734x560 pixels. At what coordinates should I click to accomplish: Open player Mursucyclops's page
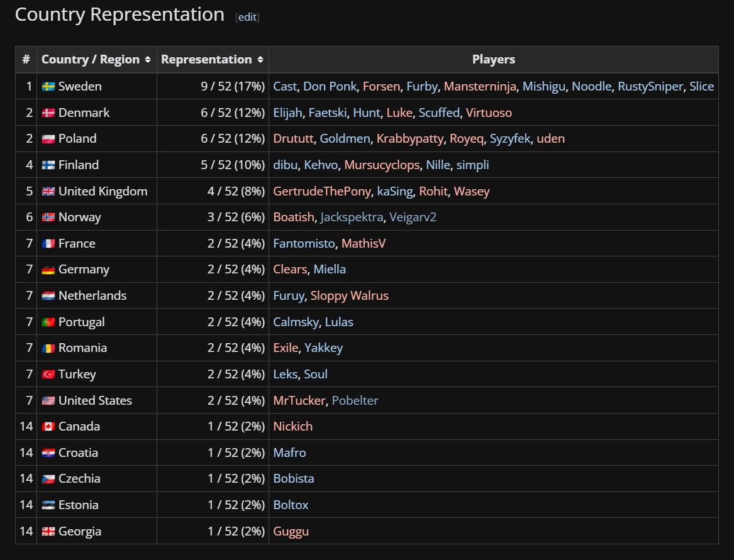point(381,165)
